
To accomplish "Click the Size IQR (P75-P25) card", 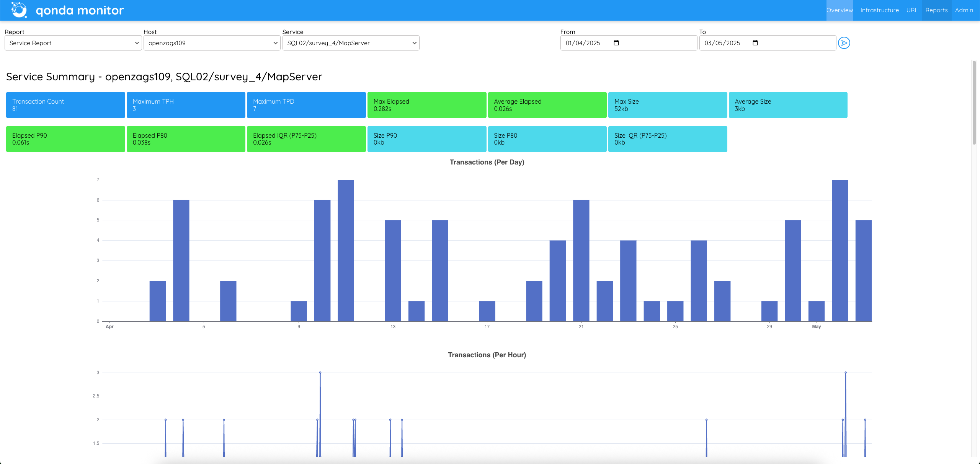I will tap(667, 139).
